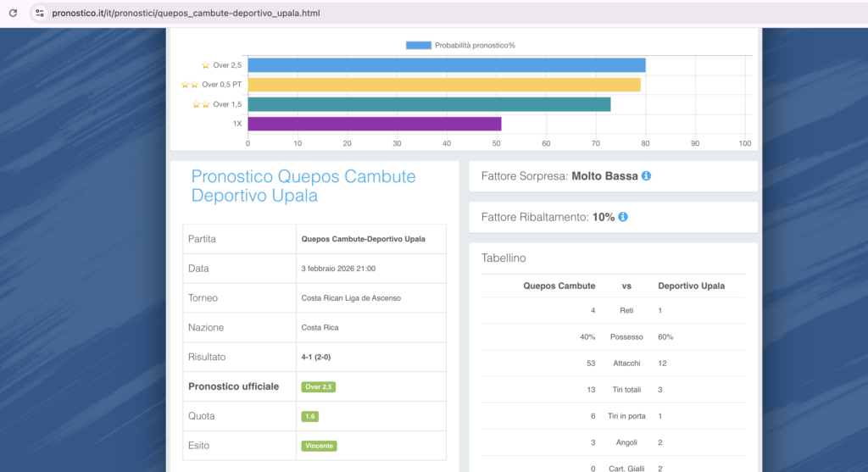
Task: Click Costa Rican Liga de Ascenso tournament cell
Action: point(351,298)
